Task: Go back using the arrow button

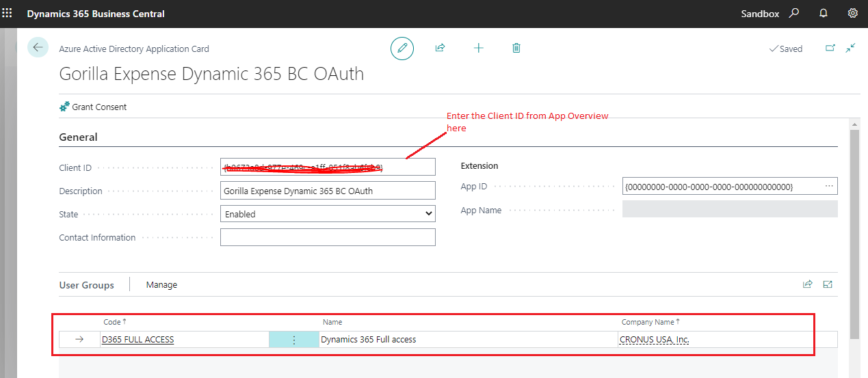Action: 38,47
